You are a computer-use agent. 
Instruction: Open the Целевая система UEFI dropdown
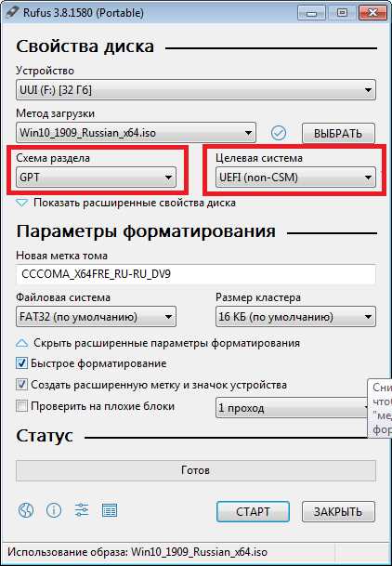click(x=295, y=178)
